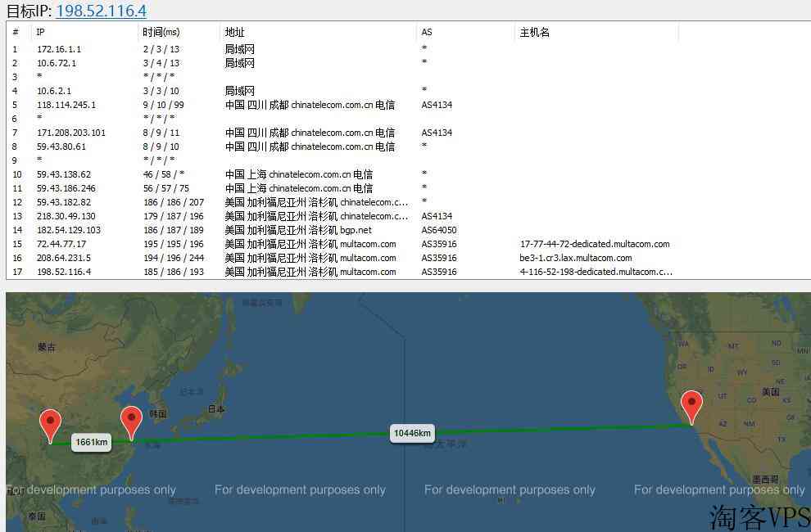The width and height of the screenshot is (811, 532).
Task: Click the time cell 46 / 58 / *
Action: point(164,175)
